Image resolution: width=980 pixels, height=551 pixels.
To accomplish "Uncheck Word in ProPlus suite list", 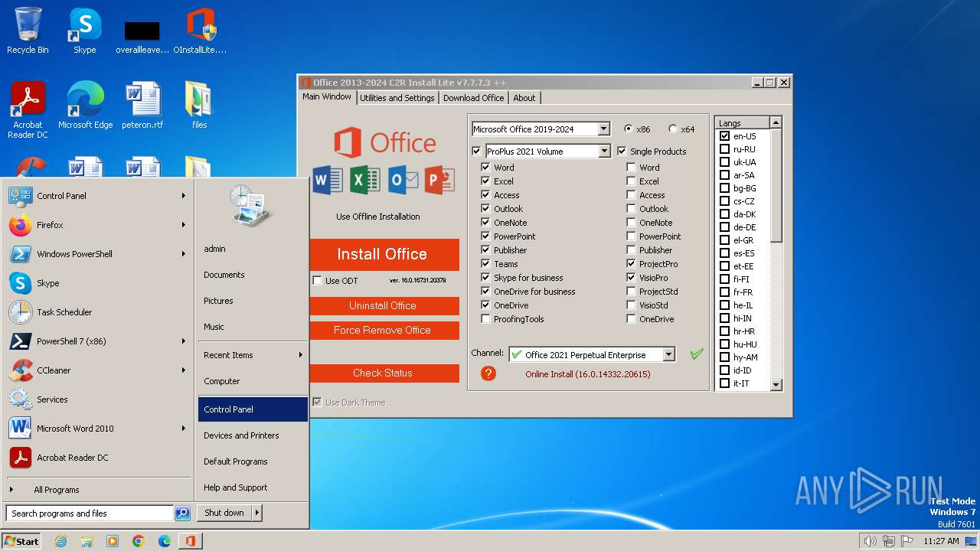I will pyautogui.click(x=485, y=168).
